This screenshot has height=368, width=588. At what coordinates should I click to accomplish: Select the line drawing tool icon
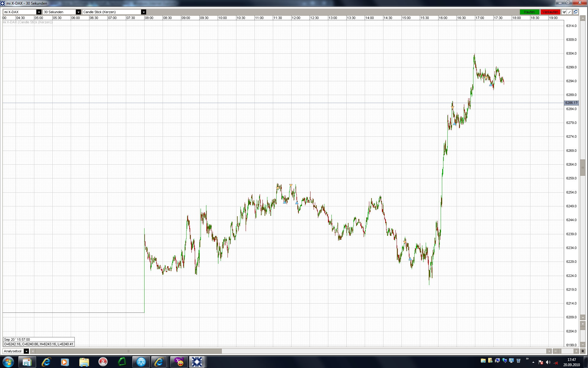click(570, 12)
